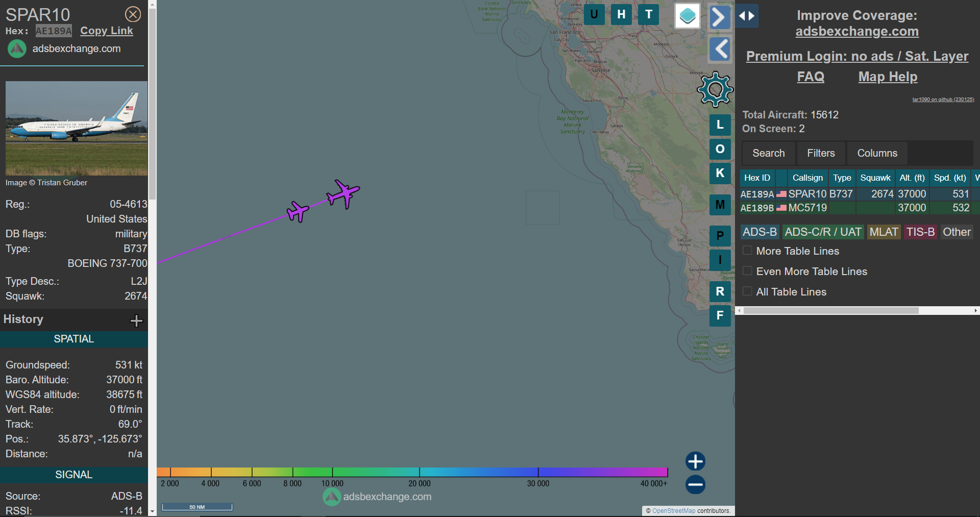The image size is (980, 517).
Task: Open the Columns tab
Action: pyautogui.click(x=877, y=153)
